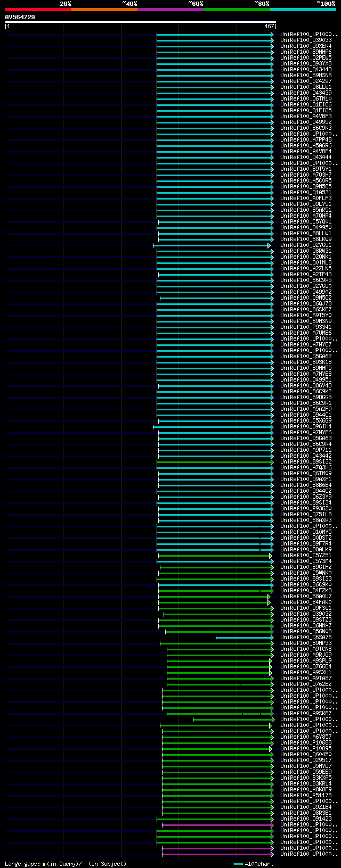The height and width of the screenshot is (868, 341).
Task: Select the UniRef100_A9TCN8 label
Action: click(x=306, y=649)
